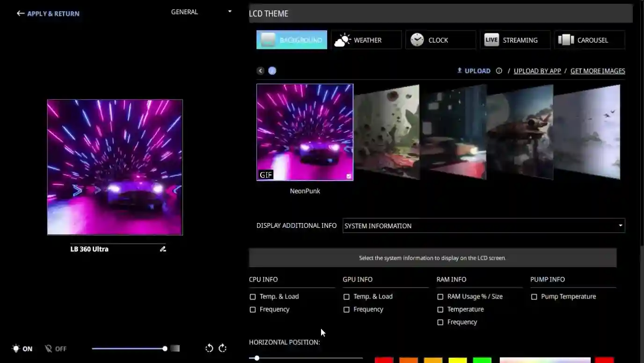The image size is (644, 363).
Task: Click the back arrow for Apply & Return
Action: click(21, 14)
